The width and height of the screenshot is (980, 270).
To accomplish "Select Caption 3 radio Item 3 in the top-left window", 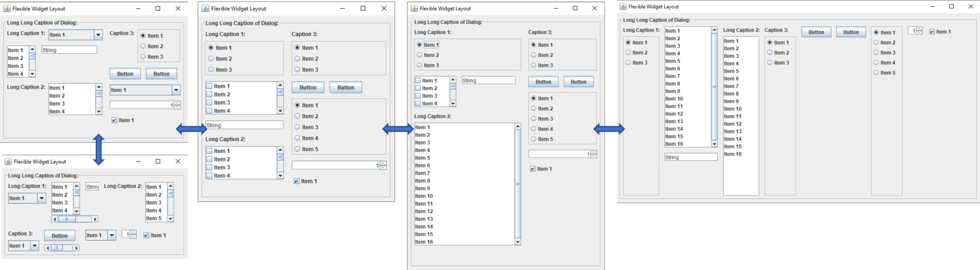I will [143, 56].
